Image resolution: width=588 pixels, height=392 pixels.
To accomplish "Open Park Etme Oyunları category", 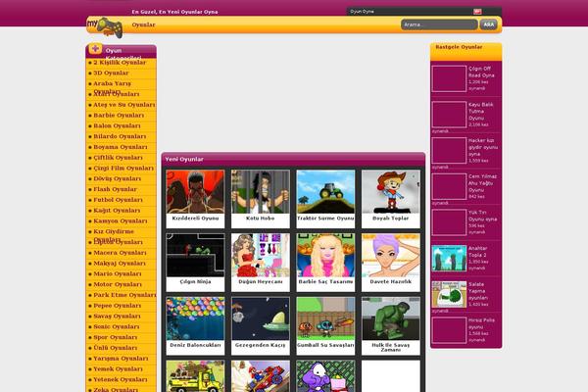I will (x=124, y=295).
